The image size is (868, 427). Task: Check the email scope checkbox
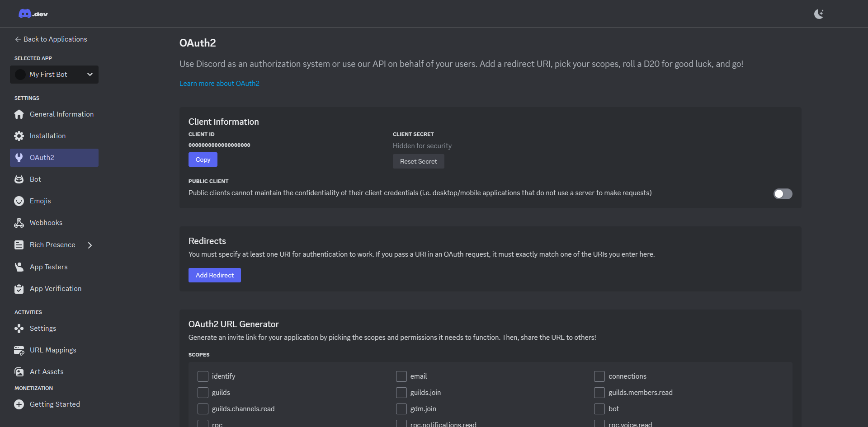401,376
